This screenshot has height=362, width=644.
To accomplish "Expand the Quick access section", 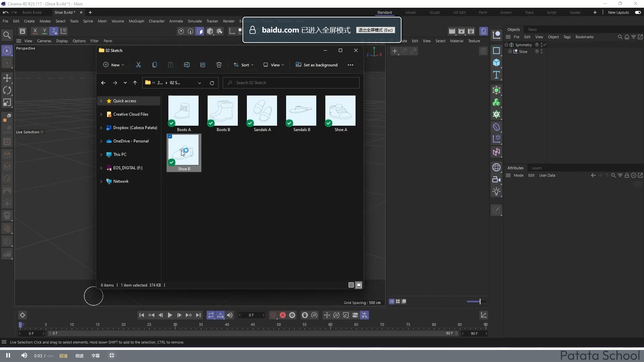I will pyautogui.click(x=101, y=101).
